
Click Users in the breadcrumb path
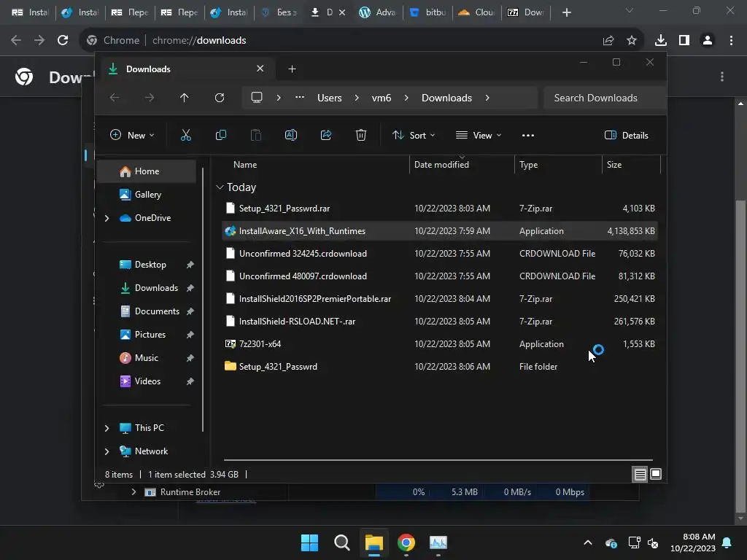click(330, 98)
